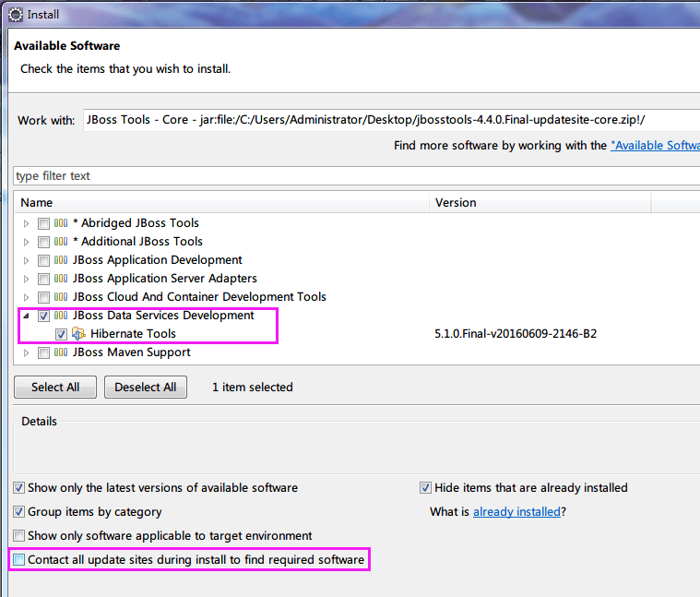The height and width of the screenshot is (597, 700).
Task: Check the JBoss Maven Support checkbox
Action: [43, 352]
